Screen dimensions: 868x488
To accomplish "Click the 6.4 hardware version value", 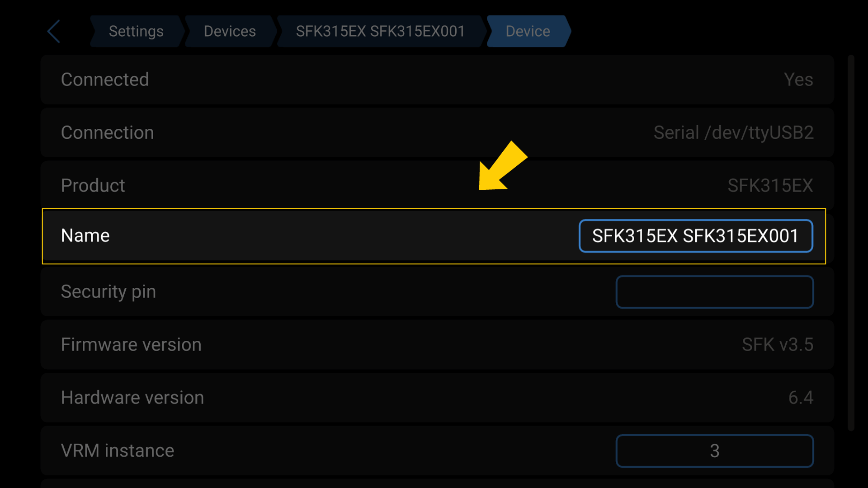I will (801, 397).
